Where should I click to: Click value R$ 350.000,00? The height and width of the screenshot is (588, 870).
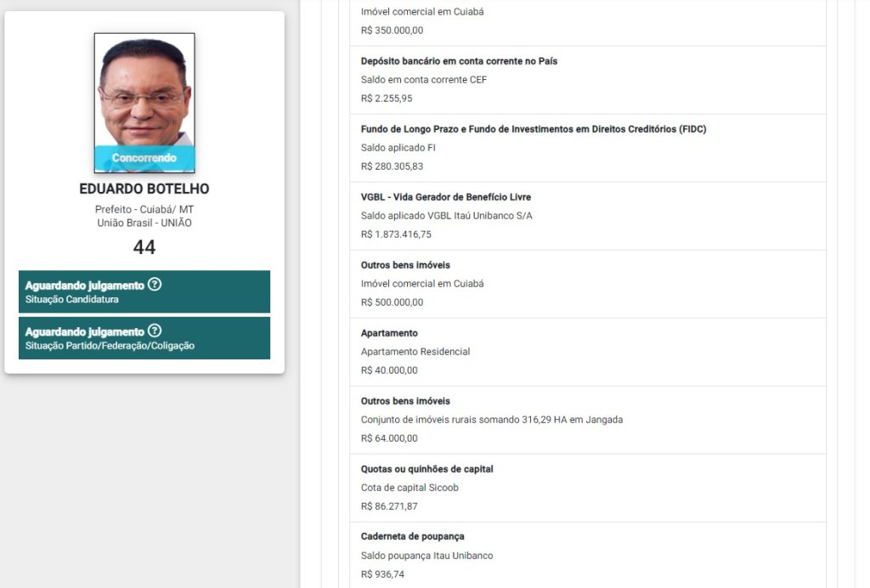(392, 31)
